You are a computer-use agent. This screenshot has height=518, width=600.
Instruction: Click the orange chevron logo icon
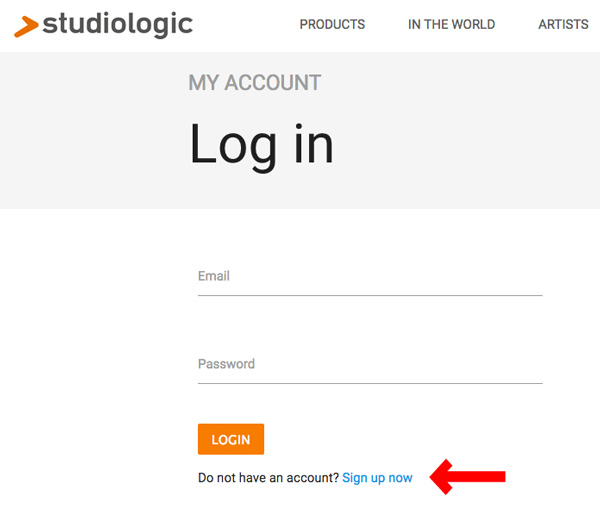27,25
